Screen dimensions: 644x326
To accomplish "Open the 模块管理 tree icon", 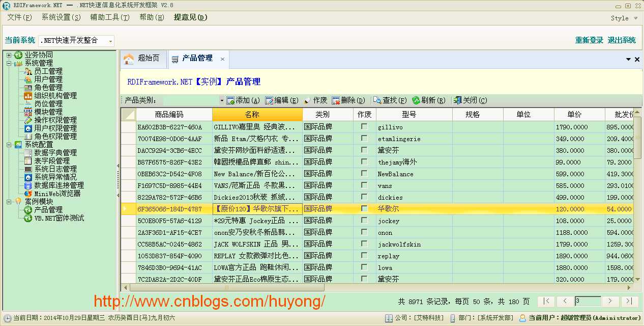I will (x=28, y=112).
